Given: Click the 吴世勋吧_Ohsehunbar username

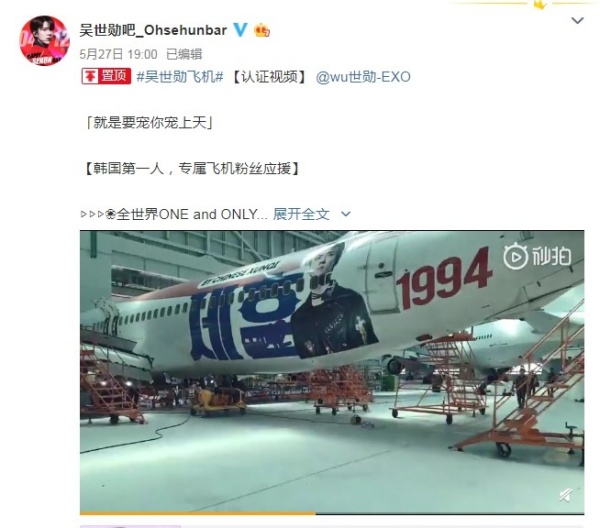Looking at the screenshot, I should (x=153, y=30).
